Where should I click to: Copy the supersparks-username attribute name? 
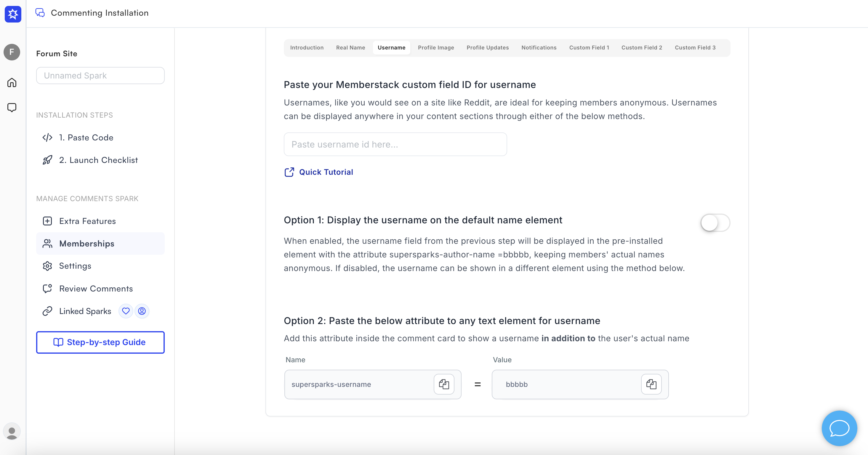[444, 384]
